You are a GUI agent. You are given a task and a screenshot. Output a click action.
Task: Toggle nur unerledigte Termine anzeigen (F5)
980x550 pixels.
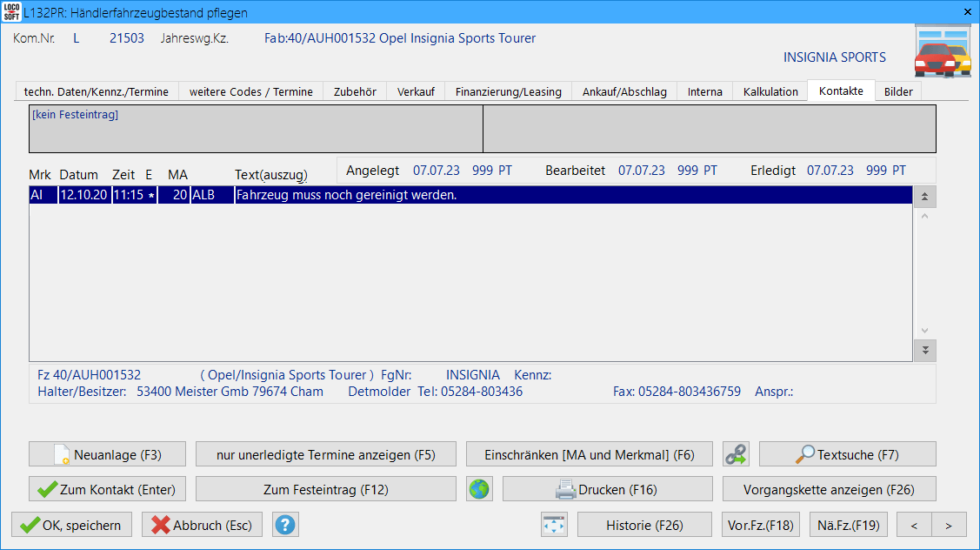pos(325,454)
